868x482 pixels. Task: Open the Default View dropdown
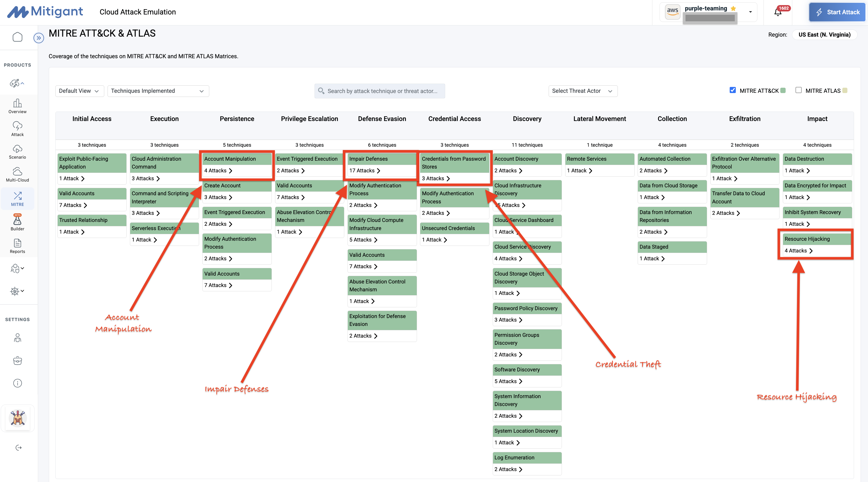click(x=79, y=91)
